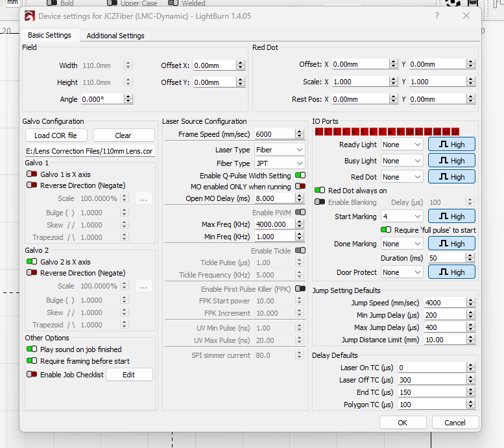The height and width of the screenshot is (448, 504).
Task: Select the Basic Settings tab
Action: (x=49, y=35)
